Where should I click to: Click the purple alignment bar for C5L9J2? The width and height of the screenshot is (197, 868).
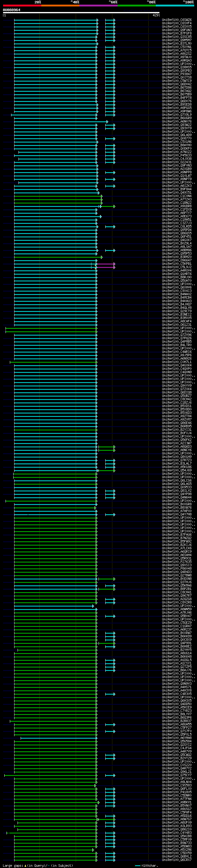pos(105,267)
